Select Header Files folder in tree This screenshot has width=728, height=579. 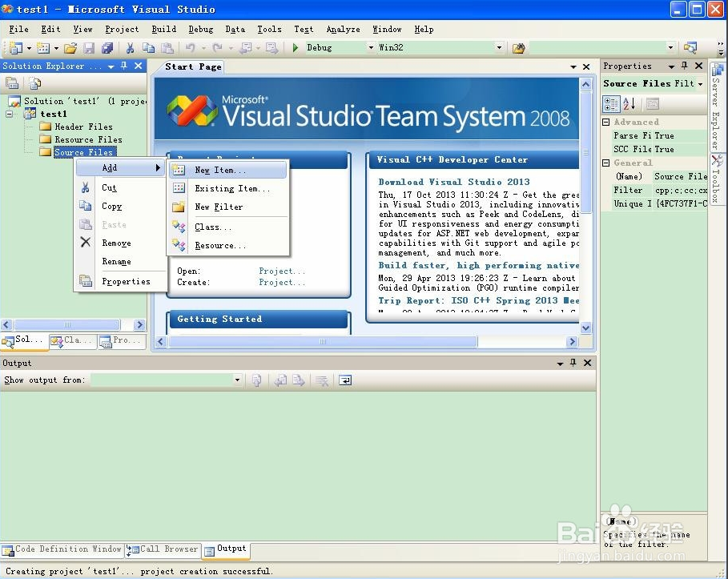tap(83, 127)
